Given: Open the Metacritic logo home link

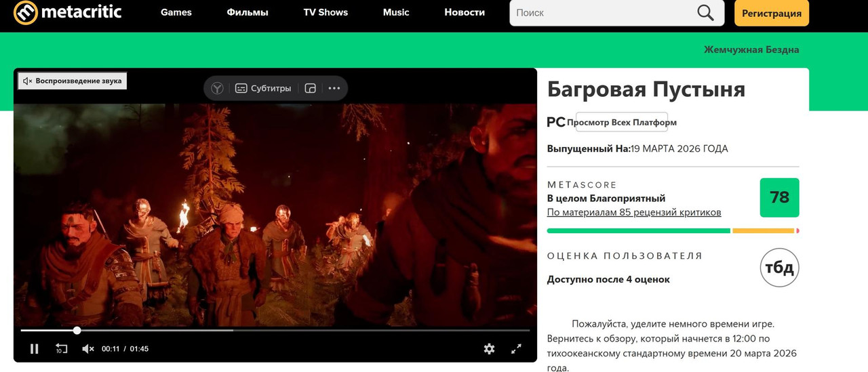Looking at the screenshot, I should point(68,12).
